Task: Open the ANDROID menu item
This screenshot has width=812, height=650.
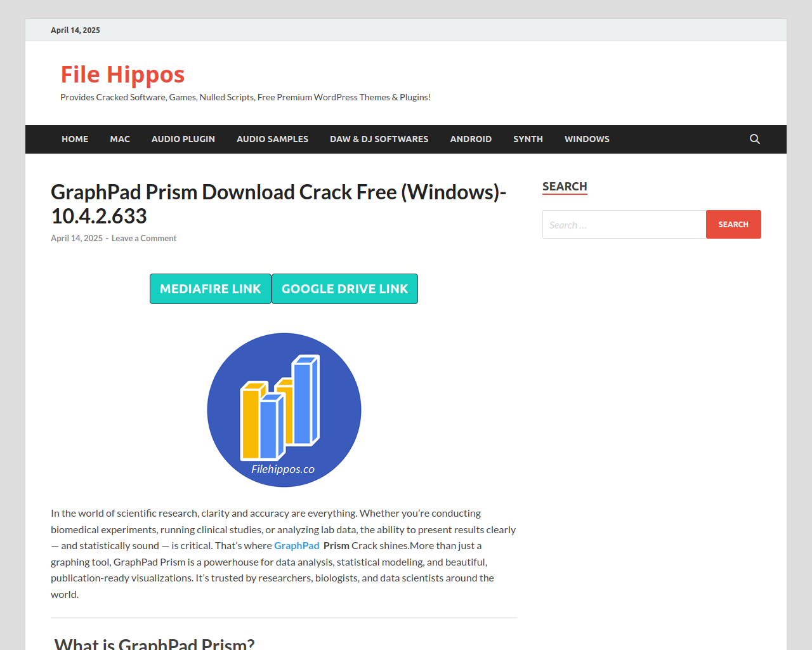Action: click(x=471, y=139)
